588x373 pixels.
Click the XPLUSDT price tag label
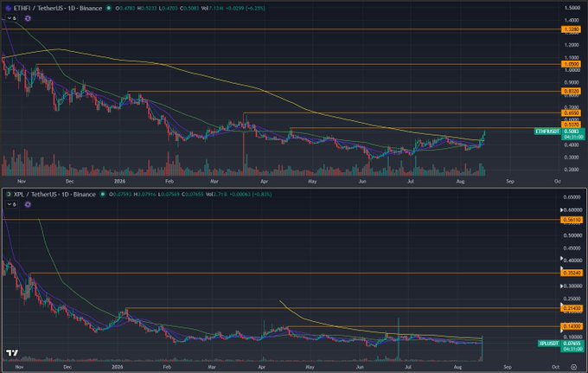tap(549, 344)
